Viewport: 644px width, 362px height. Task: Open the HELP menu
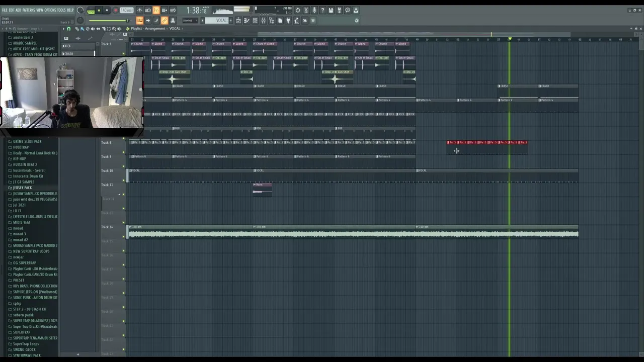pyautogui.click(x=70, y=10)
